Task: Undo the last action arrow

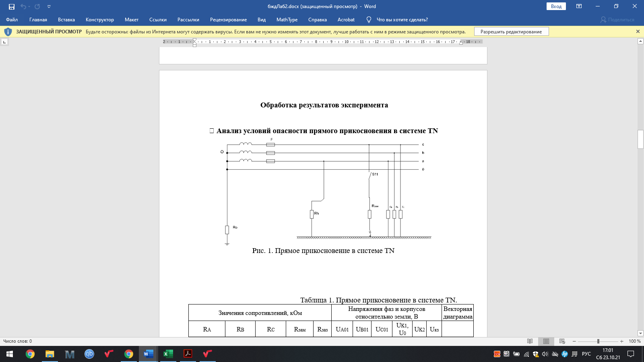Action: click(x=23, y=6)
